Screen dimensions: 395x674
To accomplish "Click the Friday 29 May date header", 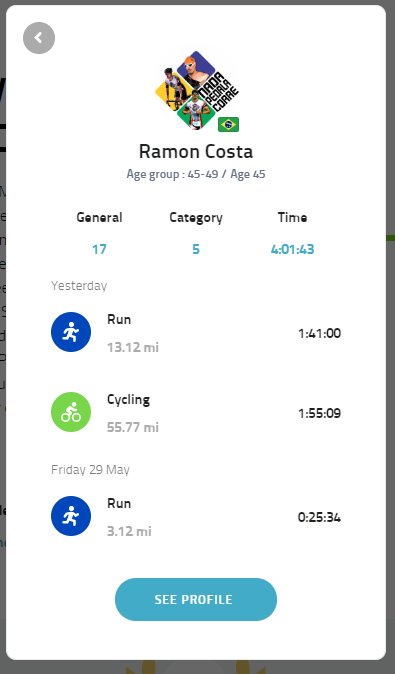I will pyautogui.click(x=90, y=469).
